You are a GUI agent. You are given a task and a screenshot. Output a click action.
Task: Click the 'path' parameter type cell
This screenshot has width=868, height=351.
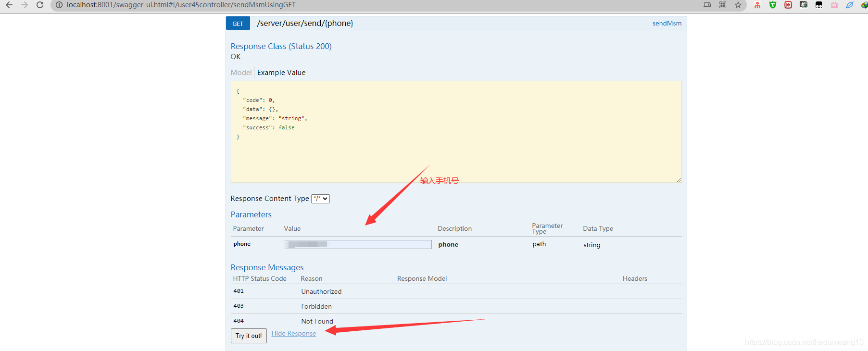pos(539,244)
